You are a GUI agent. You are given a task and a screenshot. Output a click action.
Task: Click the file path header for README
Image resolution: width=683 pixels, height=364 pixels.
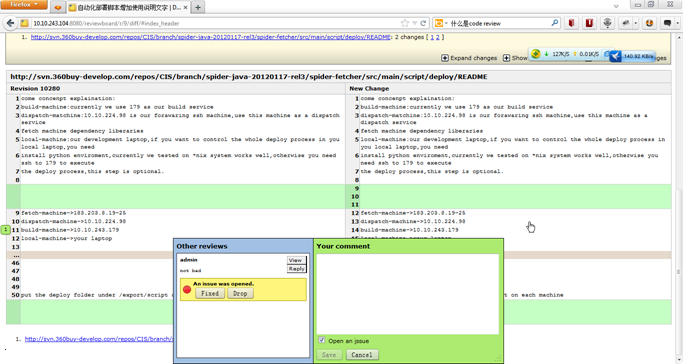tap(249, 77)
